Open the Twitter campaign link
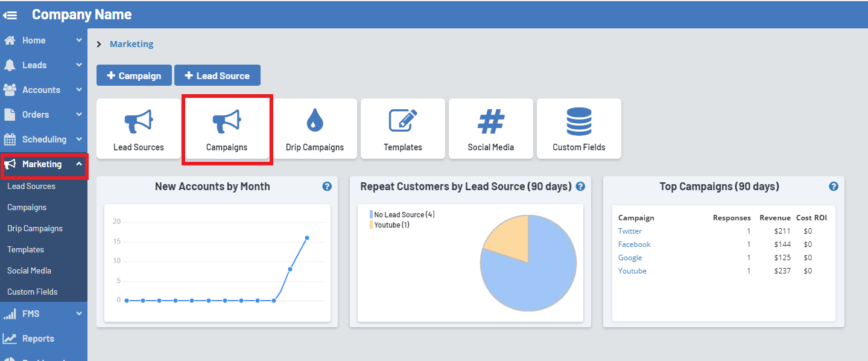Image resolution: width=868 pixels, height=361 pixels. pos(630,231)
